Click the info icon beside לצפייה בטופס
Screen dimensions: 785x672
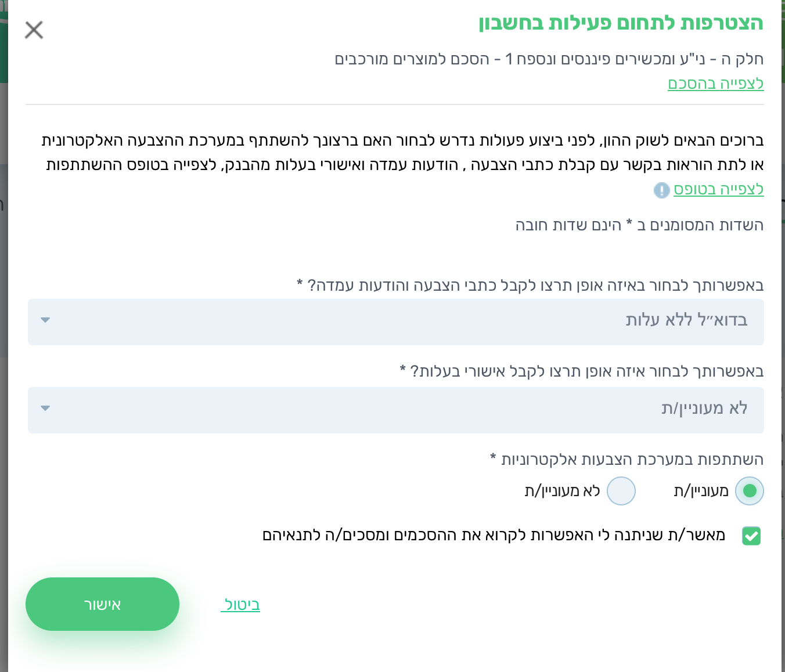click(x=661, y=190)
